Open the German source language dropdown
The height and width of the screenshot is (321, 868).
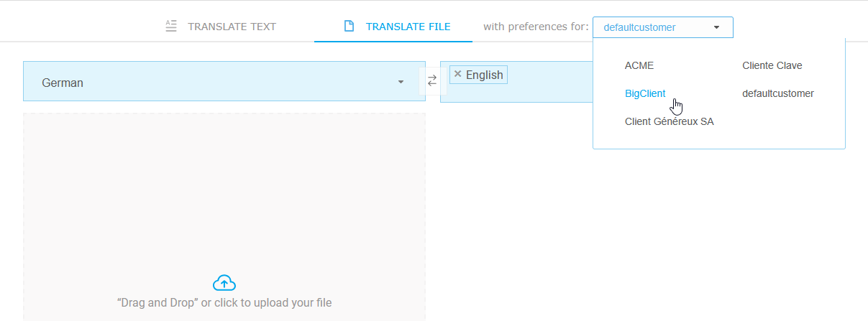216,83
